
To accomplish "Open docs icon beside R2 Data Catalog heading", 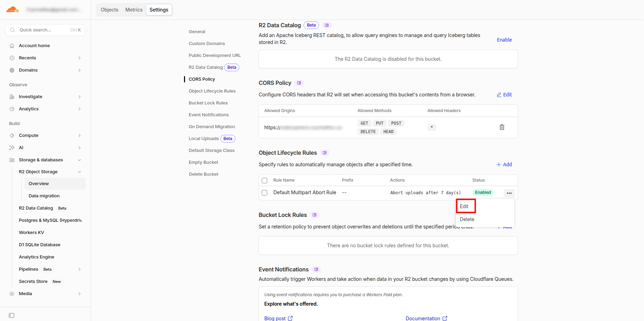I will pos(327,25).
